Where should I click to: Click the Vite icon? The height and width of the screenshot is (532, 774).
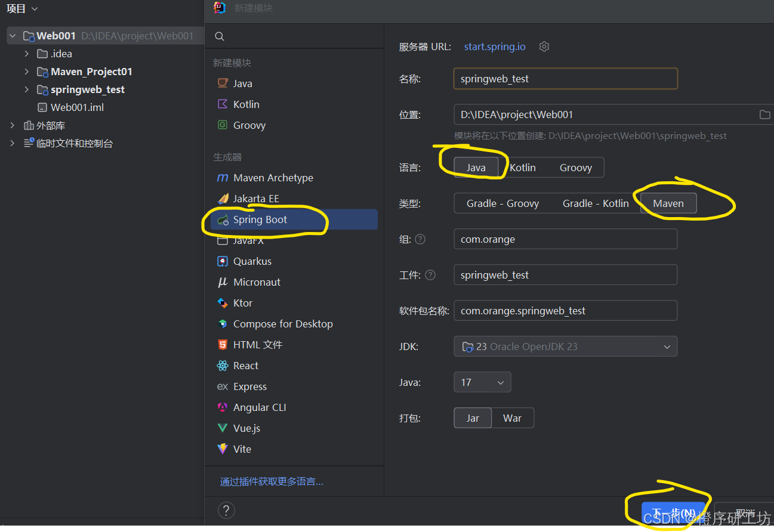click(x=223, y=449)
